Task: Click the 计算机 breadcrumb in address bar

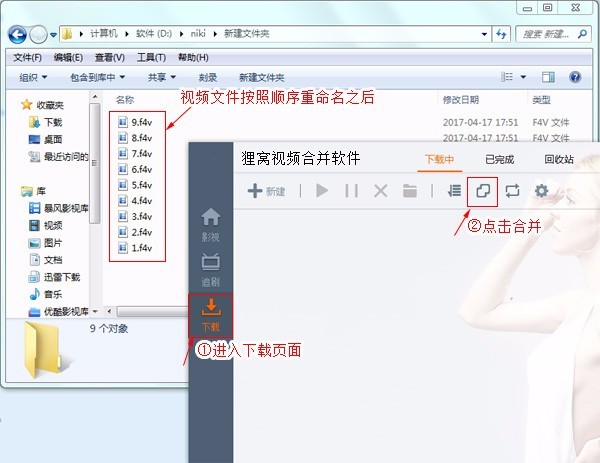Action: pyautogui.click(x=104, y=34)
